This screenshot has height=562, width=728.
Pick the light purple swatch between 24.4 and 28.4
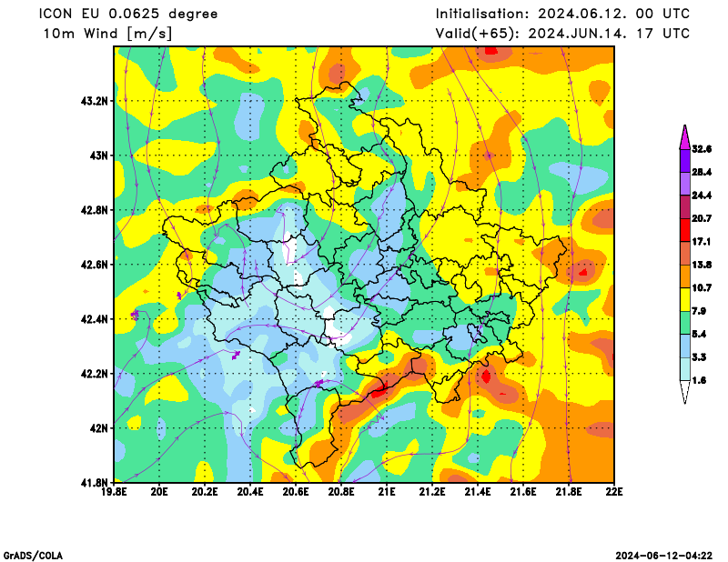(685, 185)
